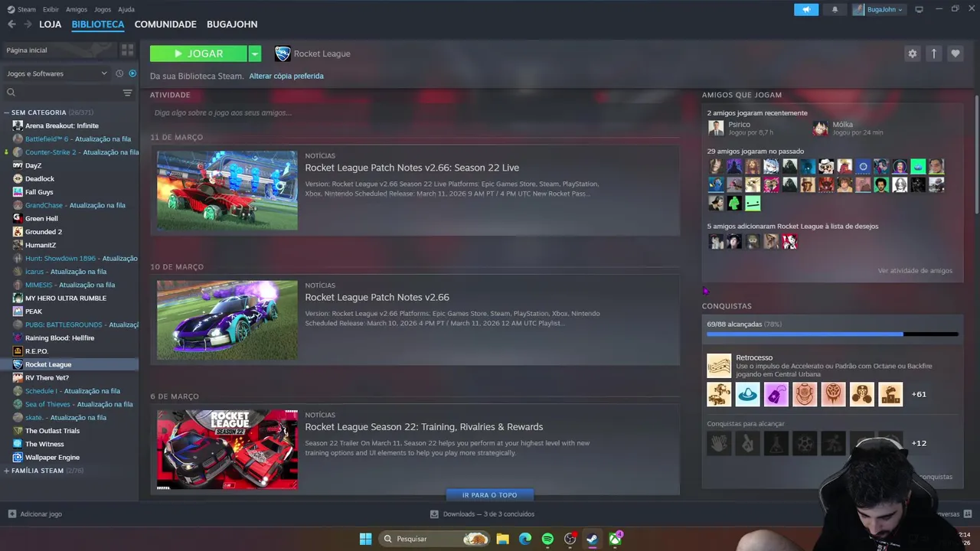Open Jogos e Softwares dropdown

(x=57, y=73)
